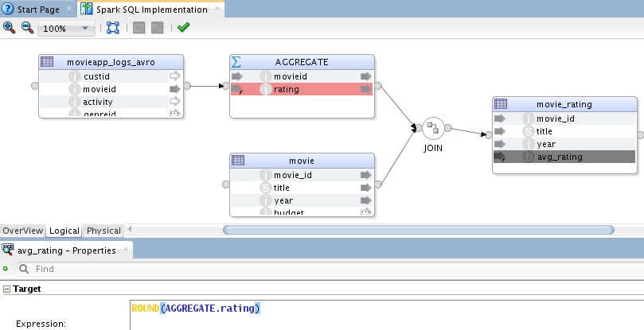Select the avg_rating - Properties tab

(x=67, y=250)
